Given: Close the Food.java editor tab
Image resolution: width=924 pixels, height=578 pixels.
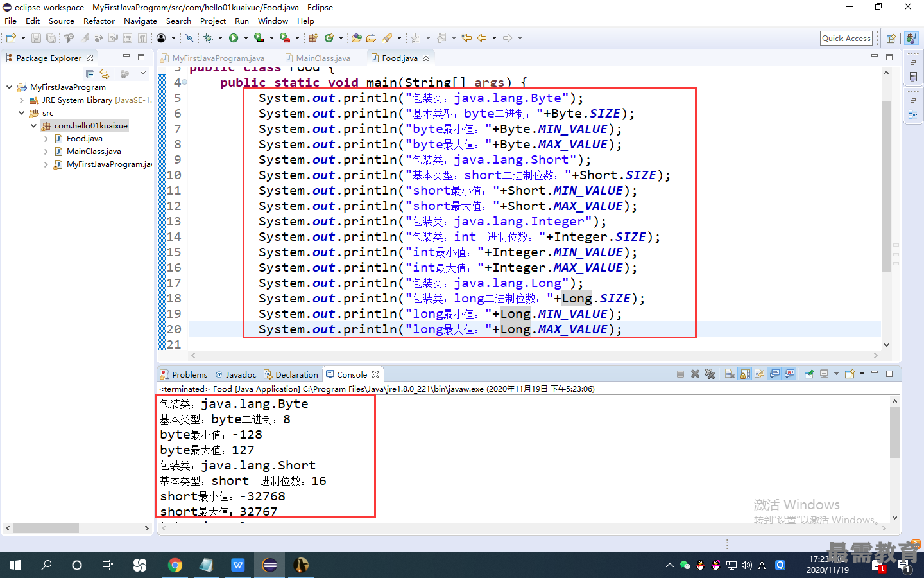Looking at the screenshot, I should coord(426,58).
